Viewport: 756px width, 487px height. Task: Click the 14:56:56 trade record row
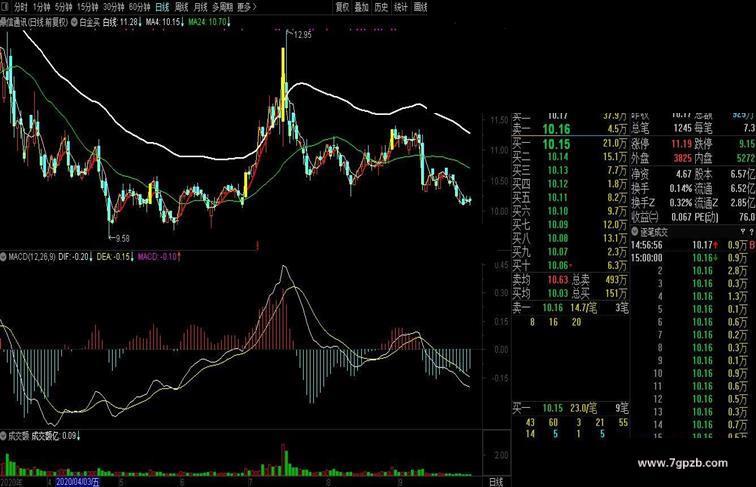click(693, 245)
